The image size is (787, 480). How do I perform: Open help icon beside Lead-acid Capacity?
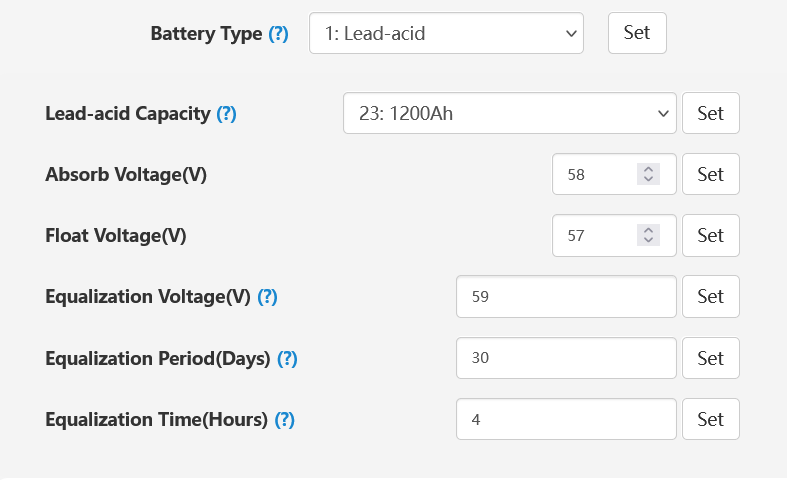[x=226, y=113]
